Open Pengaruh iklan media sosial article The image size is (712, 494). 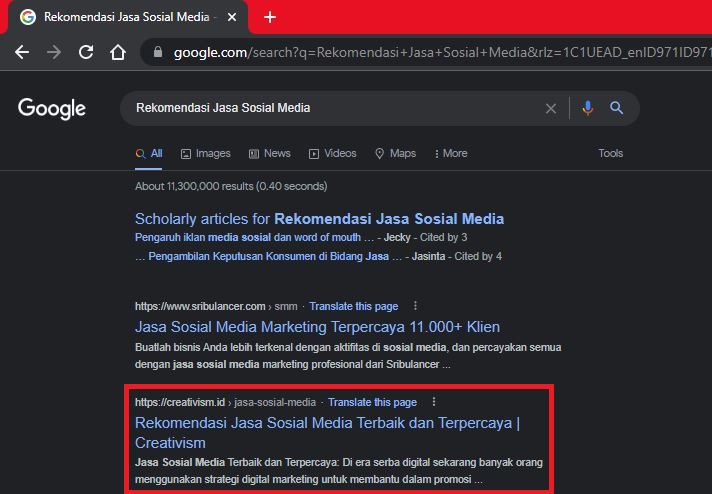(x=247, y=237)
